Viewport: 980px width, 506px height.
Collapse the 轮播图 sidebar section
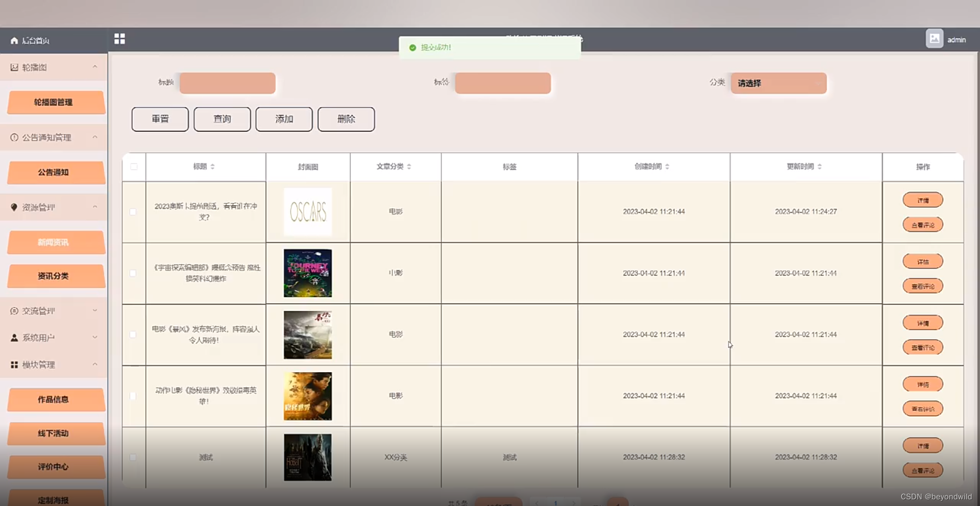95,67
